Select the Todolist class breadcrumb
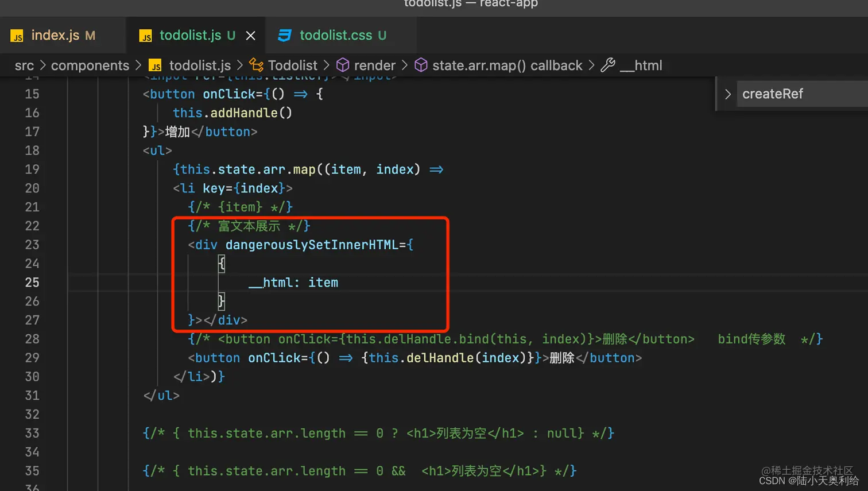This screenshot has width=868, height=491. pos(292,65)
